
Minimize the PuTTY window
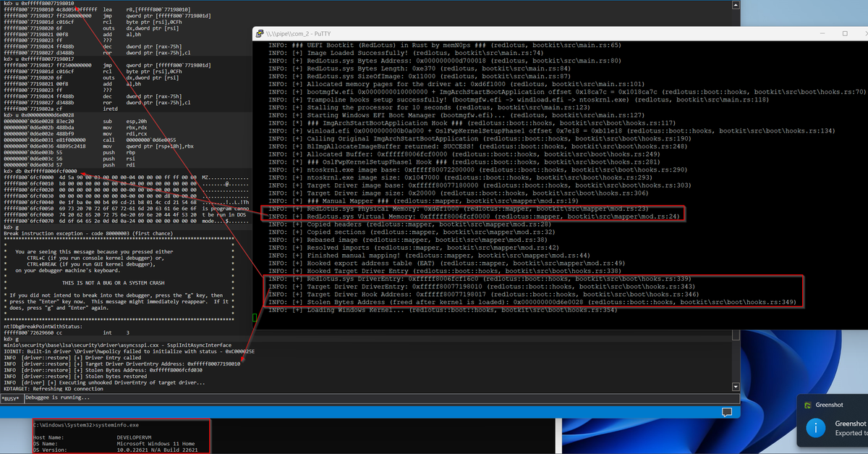point(823,33)
